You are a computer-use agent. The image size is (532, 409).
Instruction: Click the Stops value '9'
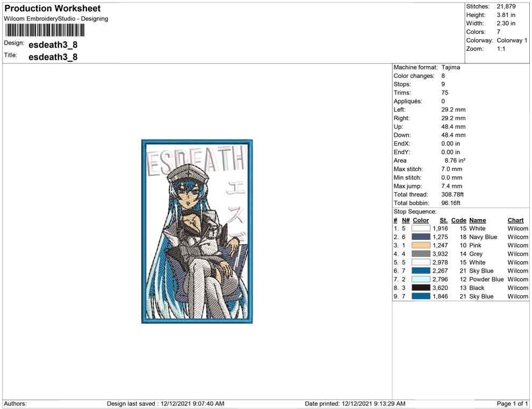(x=443, y=84)
